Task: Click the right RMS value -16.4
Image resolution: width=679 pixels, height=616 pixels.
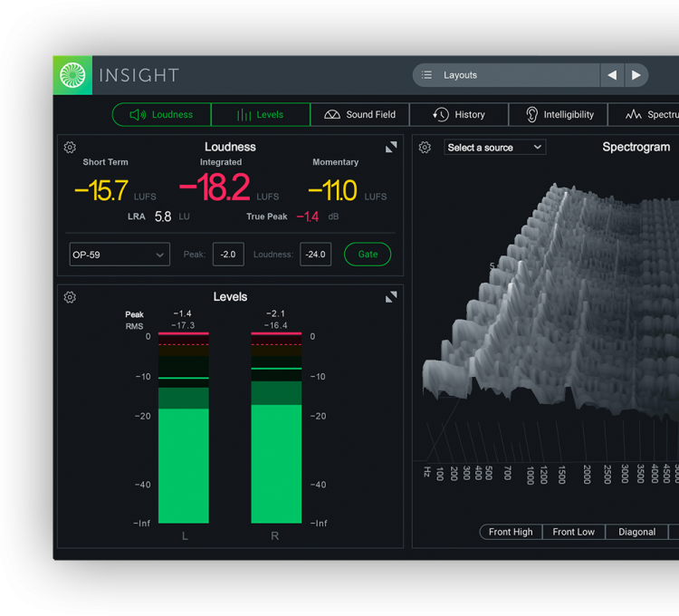Action: pos(275,325)
